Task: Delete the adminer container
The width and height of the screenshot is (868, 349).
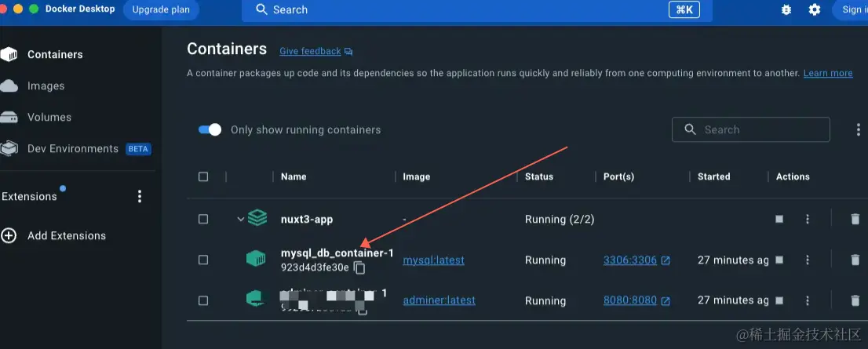Action: [x=855, y=301]
